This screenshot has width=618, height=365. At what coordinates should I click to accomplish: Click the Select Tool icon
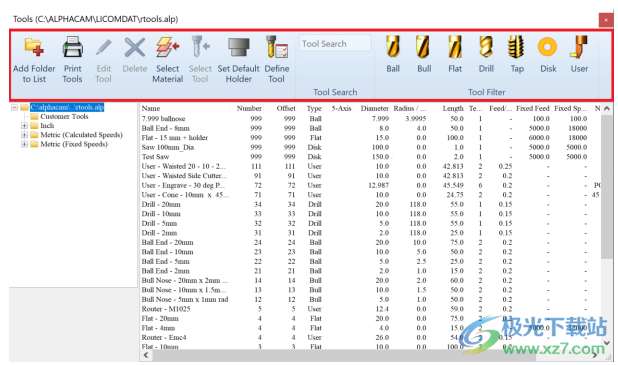[200, 47]
